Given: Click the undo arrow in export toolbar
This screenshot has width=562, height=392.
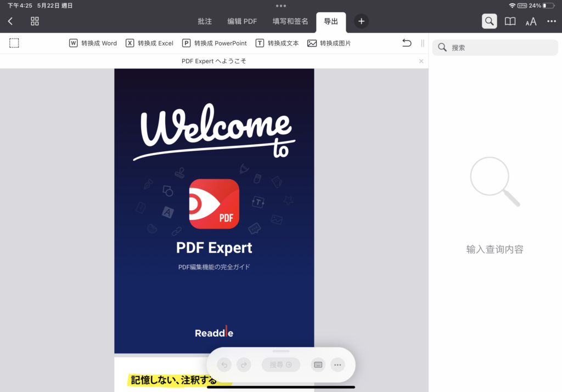Looking at the screenshot, I should [407, 43].
